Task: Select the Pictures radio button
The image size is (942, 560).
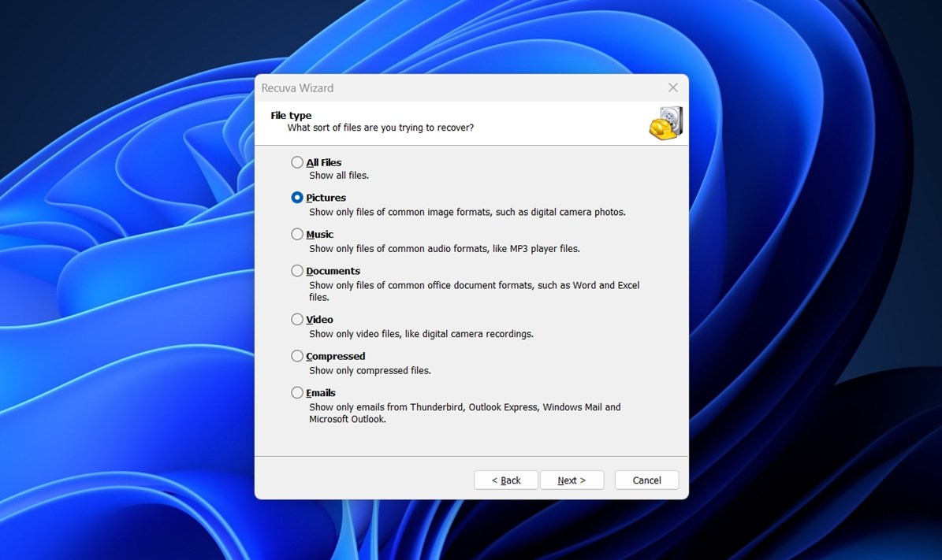Action: point(297,198)
